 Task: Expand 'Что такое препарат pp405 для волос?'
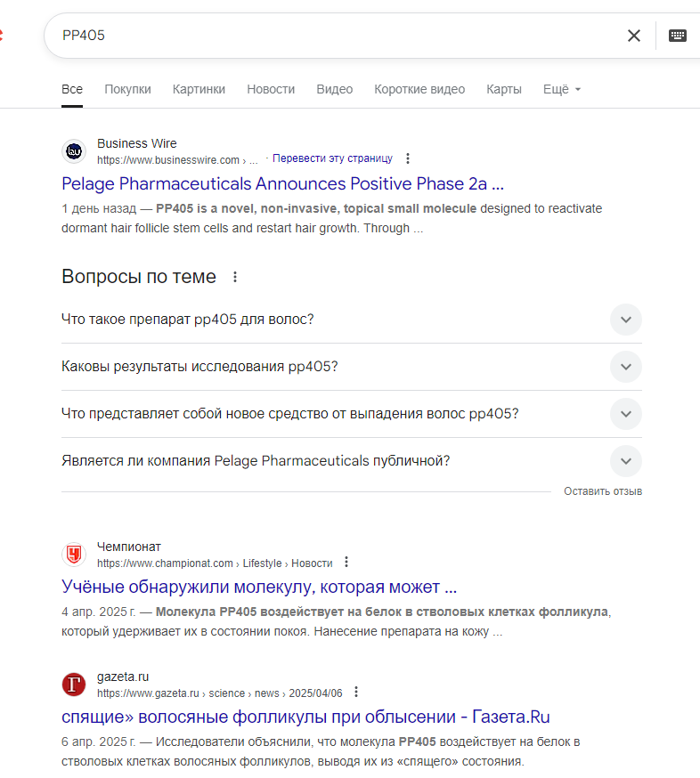(x=352, y=320)
